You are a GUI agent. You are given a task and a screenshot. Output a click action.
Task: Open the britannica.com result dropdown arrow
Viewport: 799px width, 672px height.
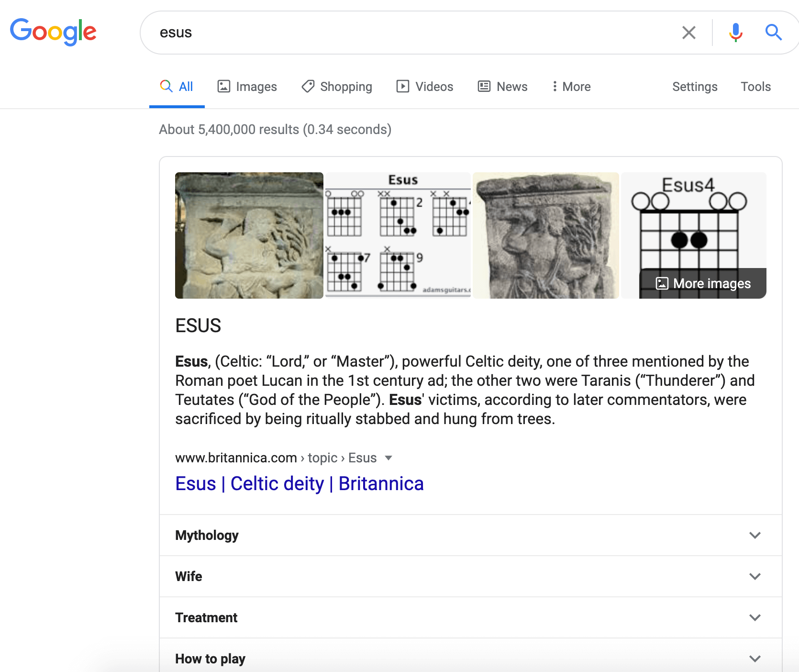click(x=388, y=458)
